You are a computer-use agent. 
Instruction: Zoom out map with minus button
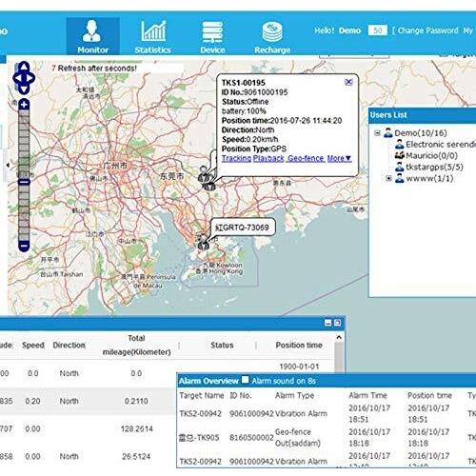click(24, 246)
